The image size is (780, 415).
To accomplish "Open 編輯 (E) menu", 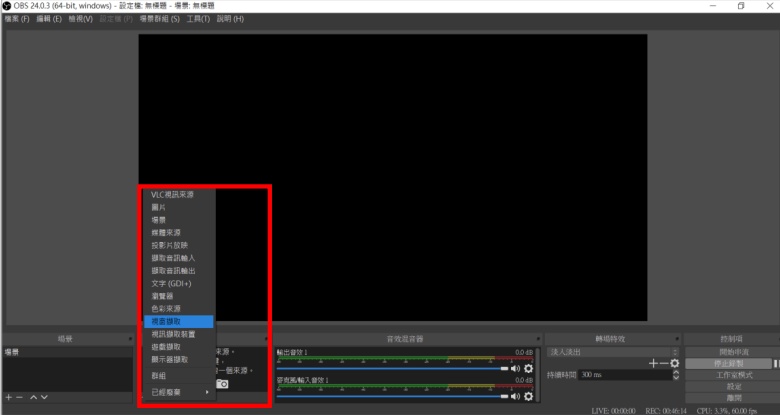I will point(49,19).
